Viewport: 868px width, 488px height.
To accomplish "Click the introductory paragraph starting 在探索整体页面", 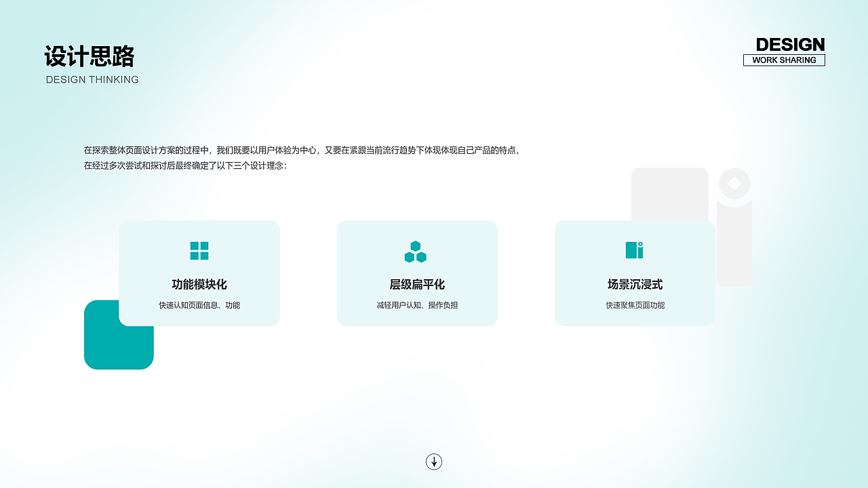I will tap(302, 157).
